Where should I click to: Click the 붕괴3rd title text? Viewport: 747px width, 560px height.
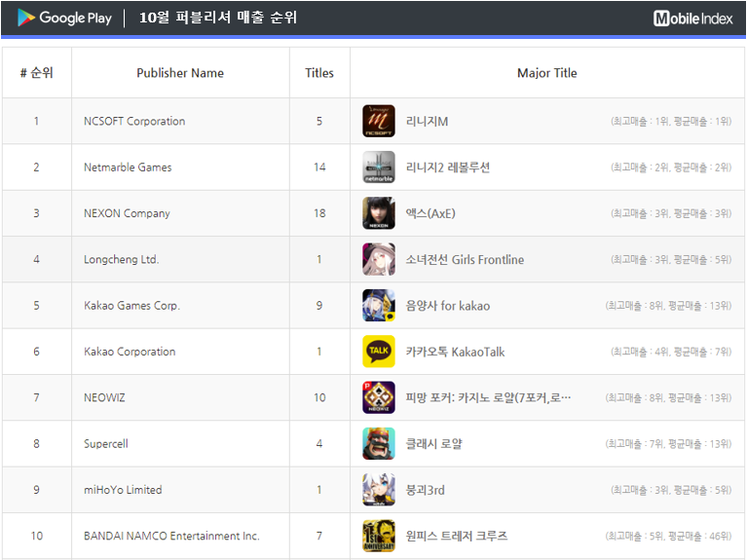425,490
